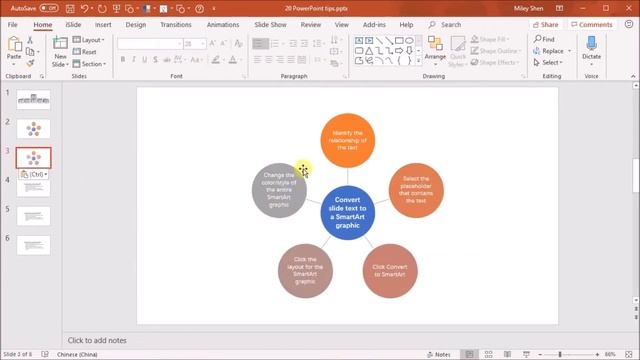Click Fit slide to window icon
The image size is (640, 360).
(629, 355)
